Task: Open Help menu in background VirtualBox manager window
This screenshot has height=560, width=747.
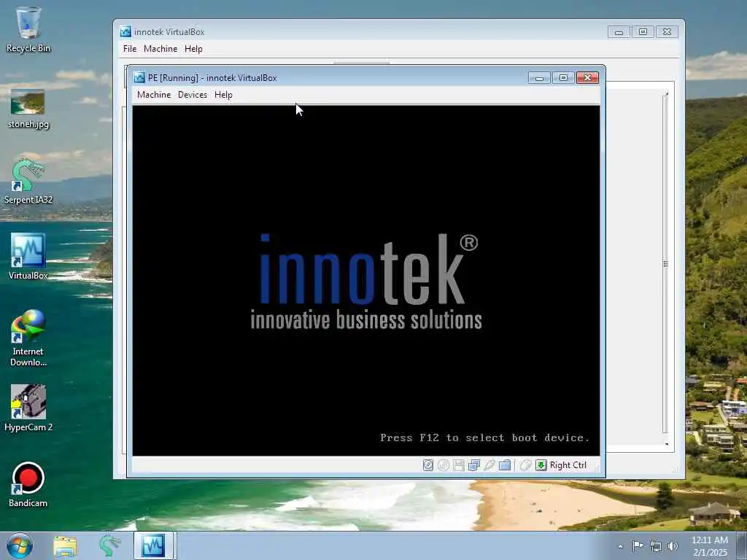Action: [x=193, y=49]
